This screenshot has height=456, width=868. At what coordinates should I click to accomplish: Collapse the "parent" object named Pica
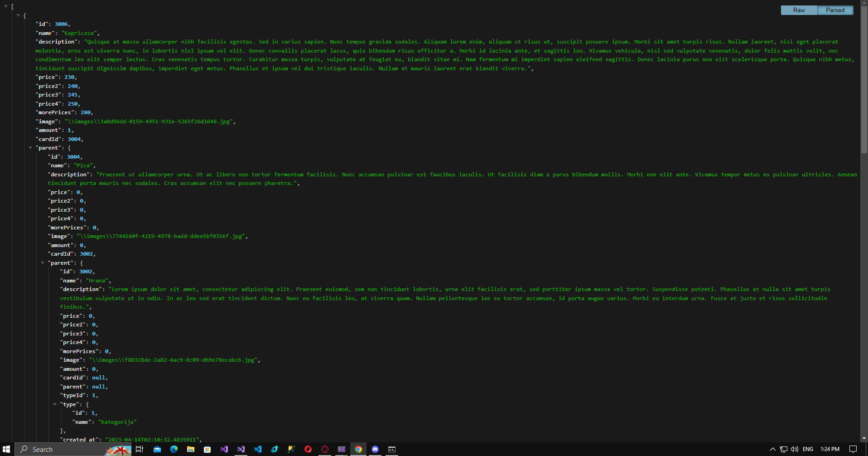[x=30, y=148]
